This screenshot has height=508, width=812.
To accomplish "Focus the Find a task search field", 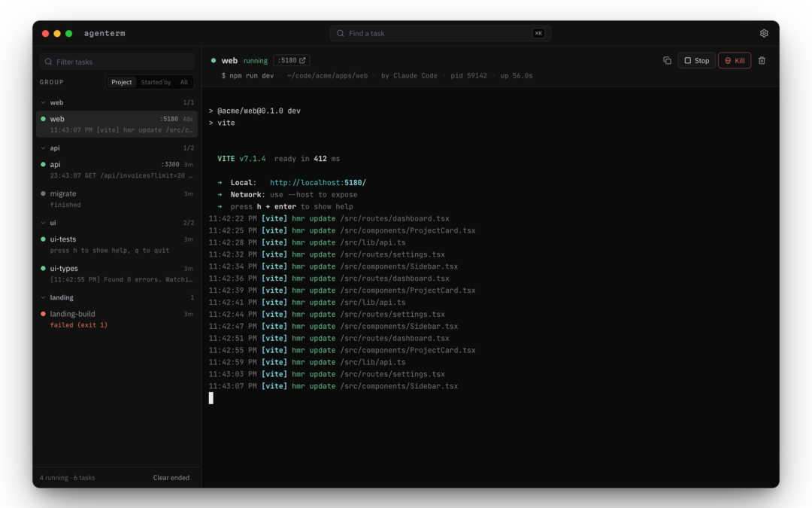I will (x=440, y=33).
